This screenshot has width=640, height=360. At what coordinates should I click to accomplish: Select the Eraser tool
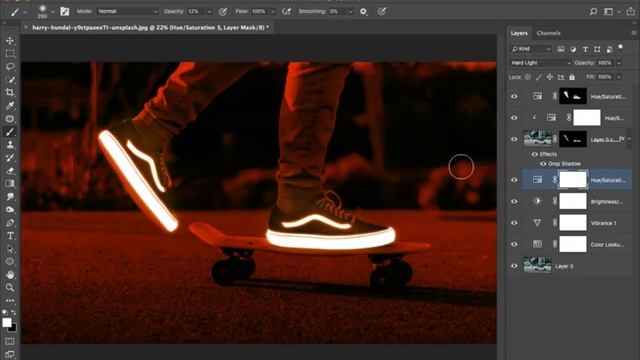10,171
